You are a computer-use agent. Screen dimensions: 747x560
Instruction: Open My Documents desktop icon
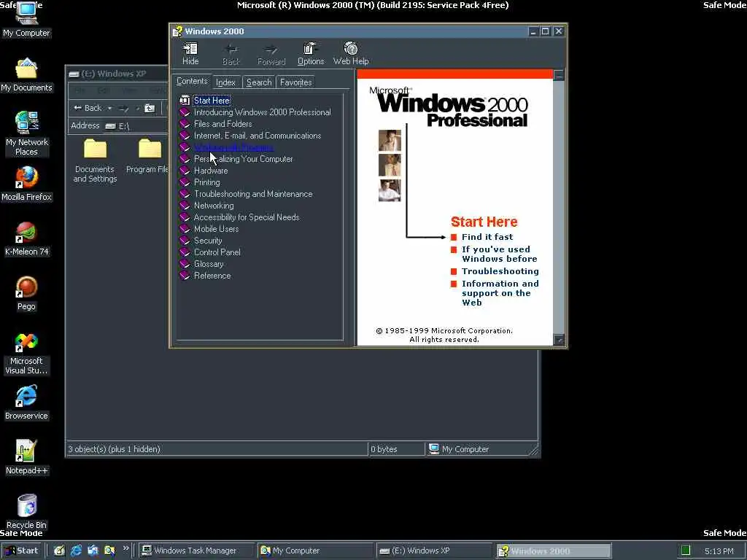click(26, 75)
